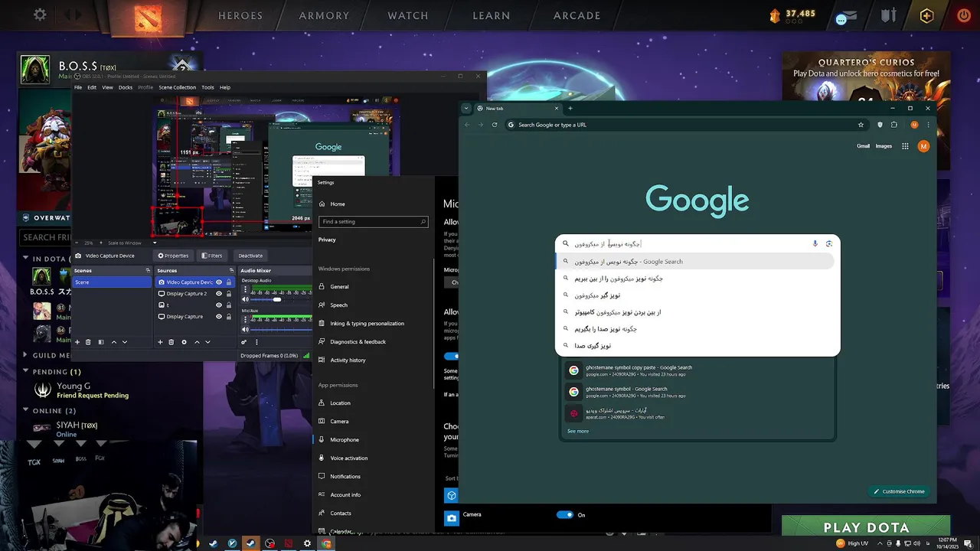Viewport: 980px width, 551px height.
Task: Reload the Chrome page
Action: (x=495, y=125)
